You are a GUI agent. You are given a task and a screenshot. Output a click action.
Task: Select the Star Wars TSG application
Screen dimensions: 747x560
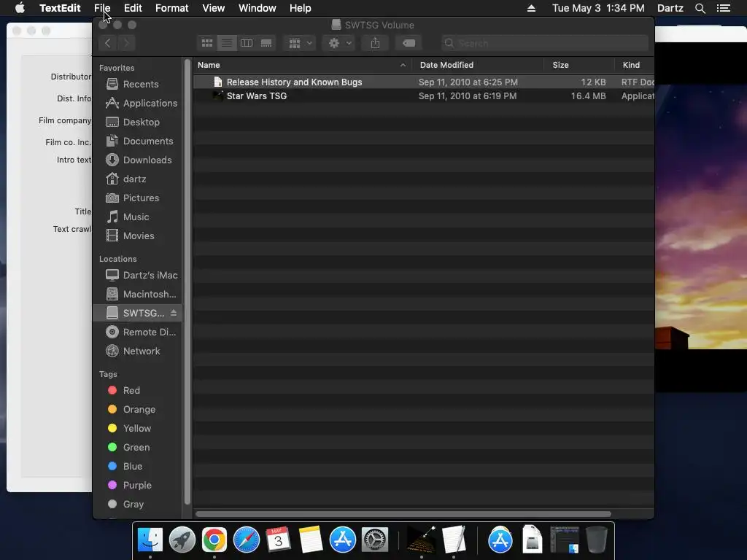click(424, 96)
